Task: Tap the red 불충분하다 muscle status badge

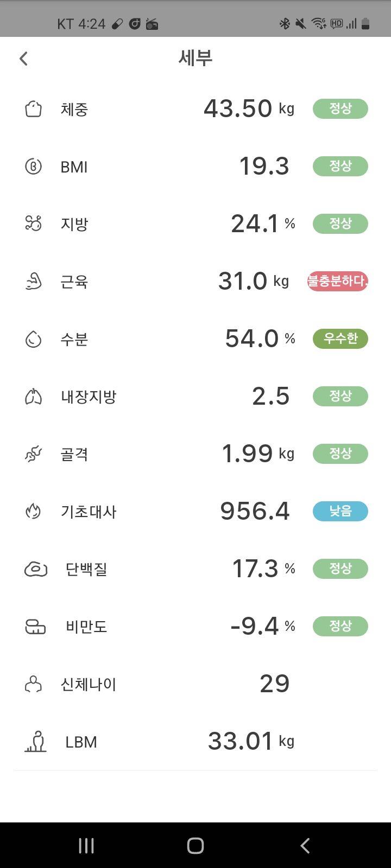Action: click(x=338, y=282)
